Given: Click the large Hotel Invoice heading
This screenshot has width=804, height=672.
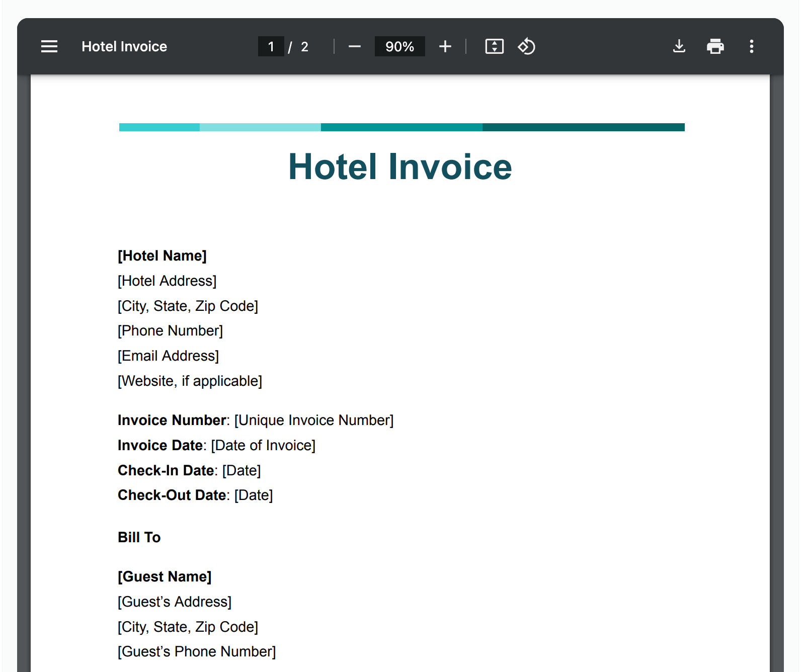Looking at the screenshot, I should [400, 167].
